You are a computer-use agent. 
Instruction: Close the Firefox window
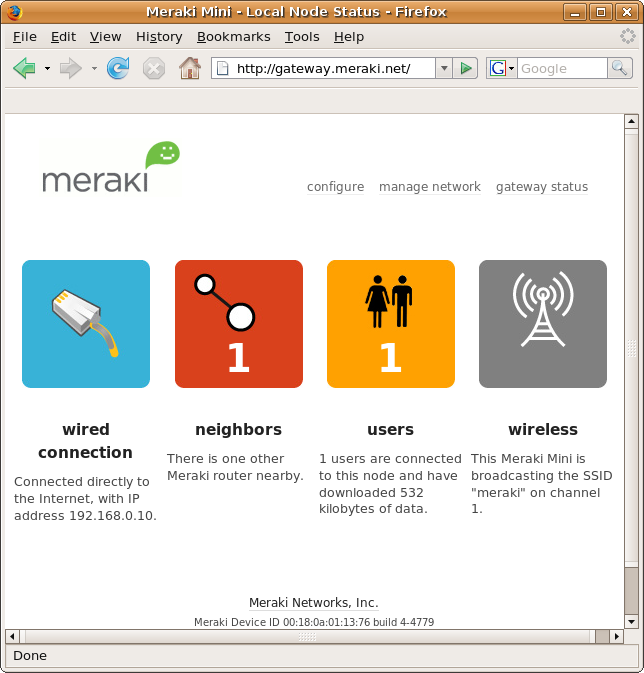tap(627, 12)
